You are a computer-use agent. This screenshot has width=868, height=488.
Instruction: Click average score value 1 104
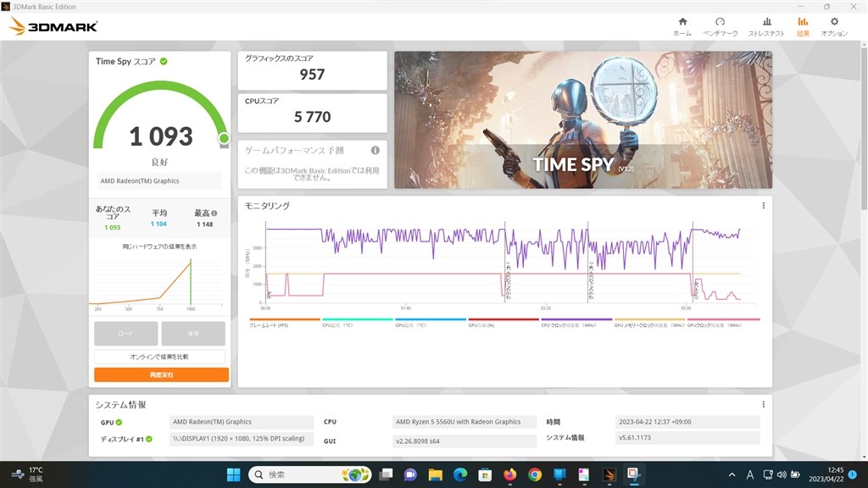(159, 224)
